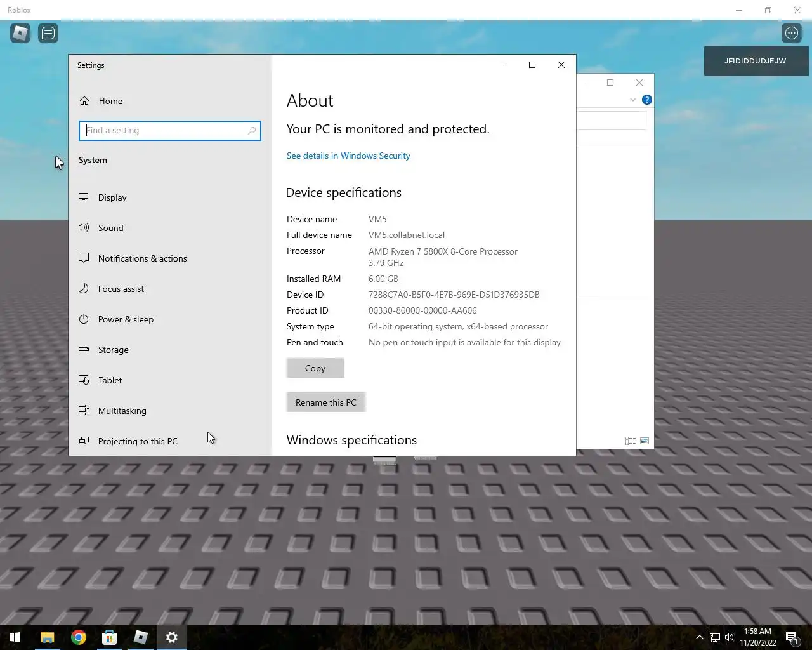Click the Display monitor icon
Screen dimensions: 812x650
[84, 197]
